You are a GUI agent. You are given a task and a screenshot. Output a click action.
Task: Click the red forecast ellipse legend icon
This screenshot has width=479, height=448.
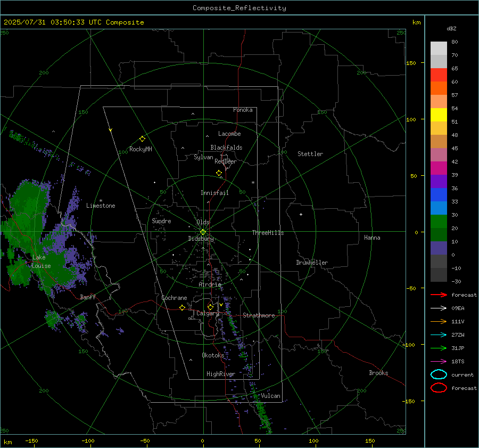(x=439, y=388)
